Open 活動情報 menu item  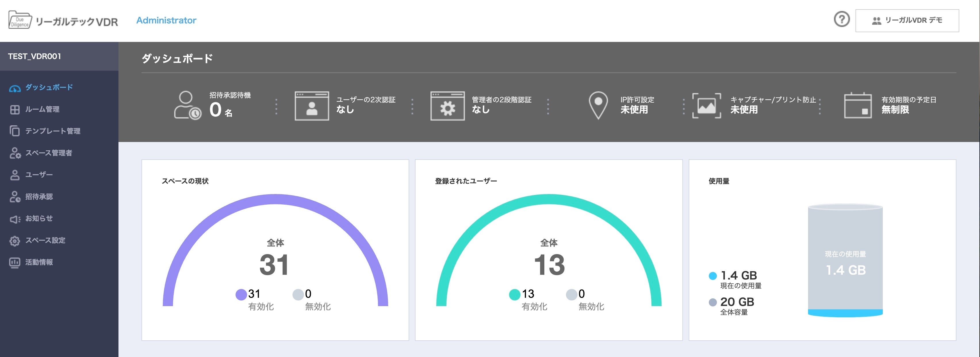click(39, 262)
